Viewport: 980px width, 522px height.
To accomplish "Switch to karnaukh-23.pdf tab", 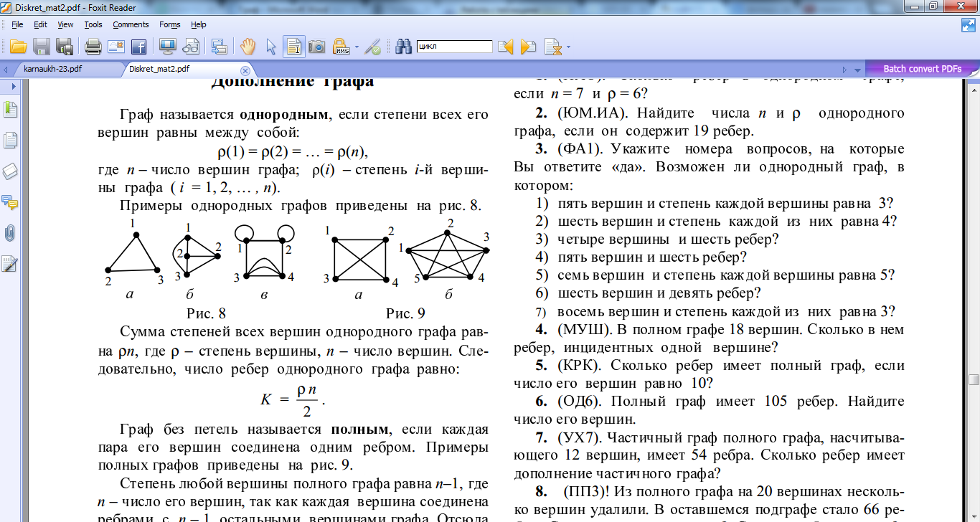I will coord(53,69).
